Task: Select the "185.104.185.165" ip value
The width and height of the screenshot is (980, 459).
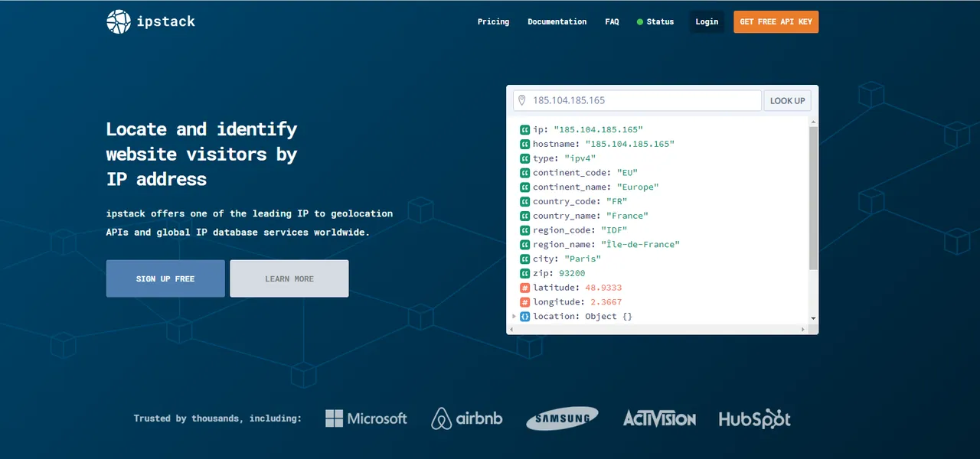Action: 598,130
